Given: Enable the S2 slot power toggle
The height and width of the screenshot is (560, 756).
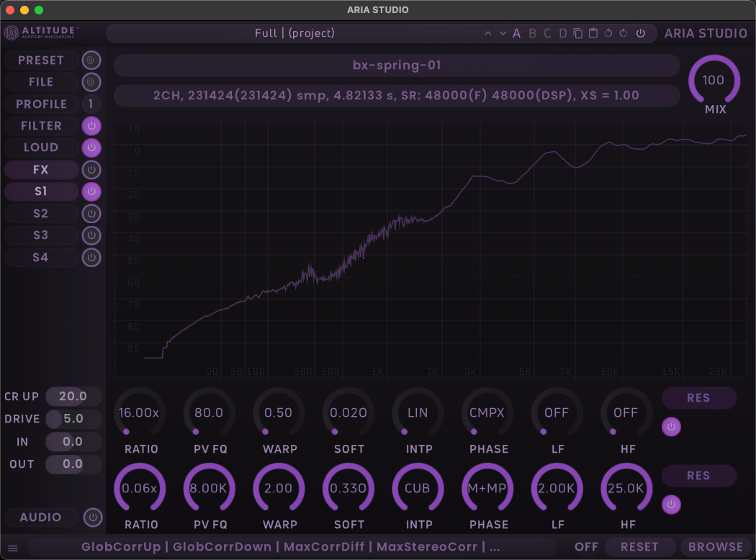Looking at the screenshot, I should [91, 214].
